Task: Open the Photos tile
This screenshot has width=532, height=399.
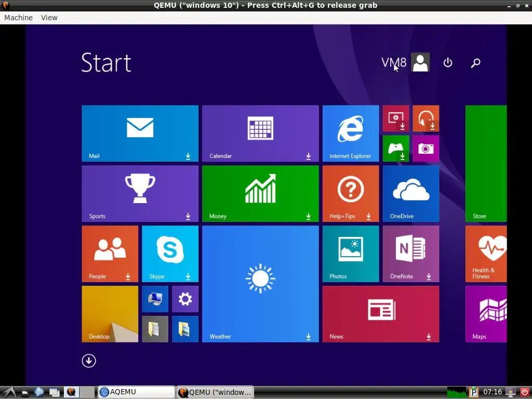Action: (x=351, y=254)
